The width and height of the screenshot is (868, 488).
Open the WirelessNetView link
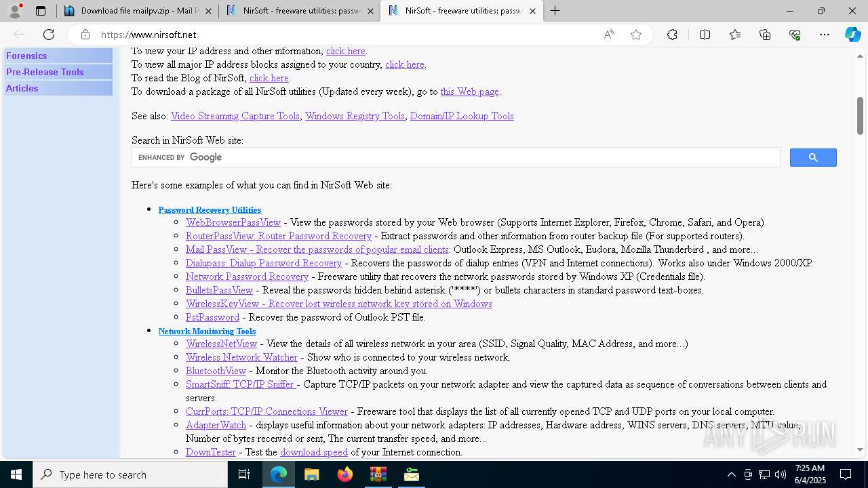[222, 344]
